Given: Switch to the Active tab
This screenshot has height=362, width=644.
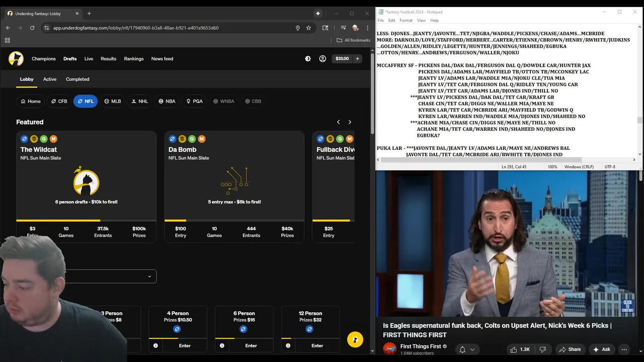Looking at the screenshot, I should 50,79.
